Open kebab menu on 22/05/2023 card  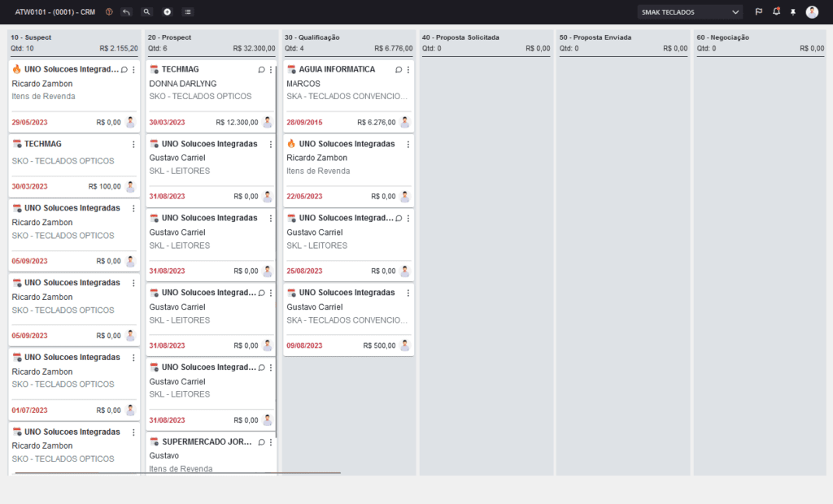(x=408, y=145)
